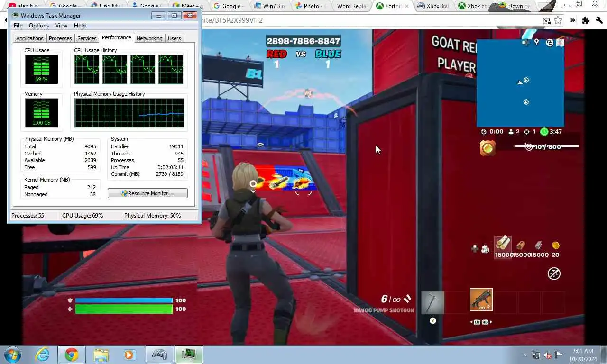Click the Resource Monitor button

[x=147, y=193]
